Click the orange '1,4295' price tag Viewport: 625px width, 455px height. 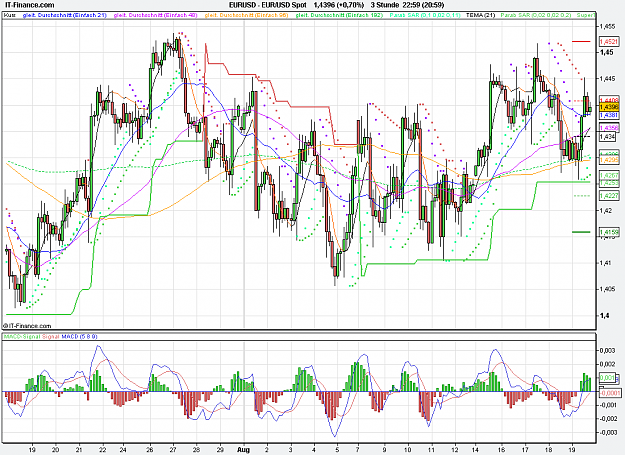[x=609, y=160]
